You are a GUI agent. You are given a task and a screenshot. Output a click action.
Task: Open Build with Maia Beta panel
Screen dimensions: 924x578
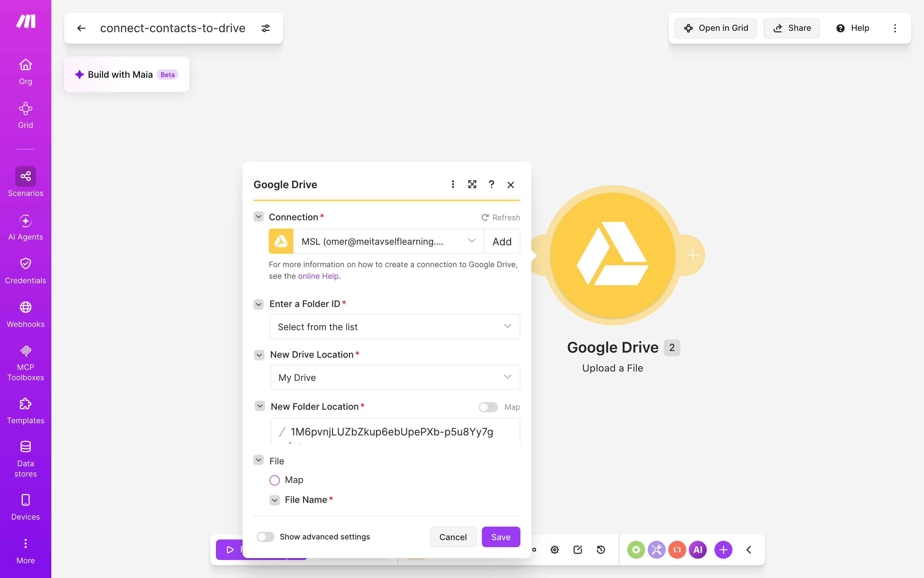tap(127, 74)
